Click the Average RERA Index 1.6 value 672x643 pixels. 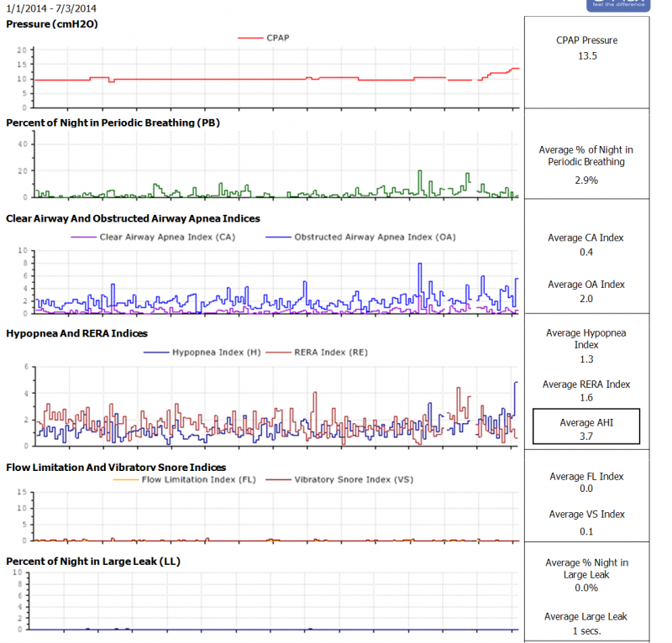(586, 398)
